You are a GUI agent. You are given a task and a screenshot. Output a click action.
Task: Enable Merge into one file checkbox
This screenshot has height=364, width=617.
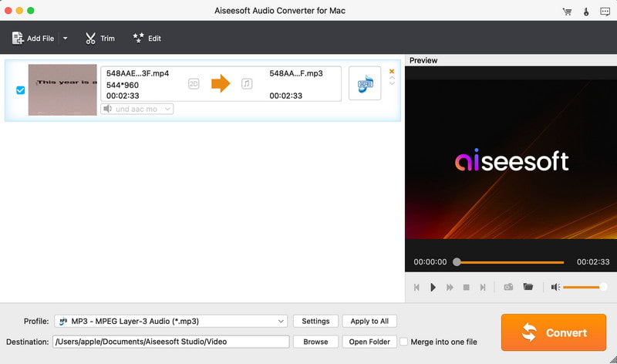pos(403,342)
